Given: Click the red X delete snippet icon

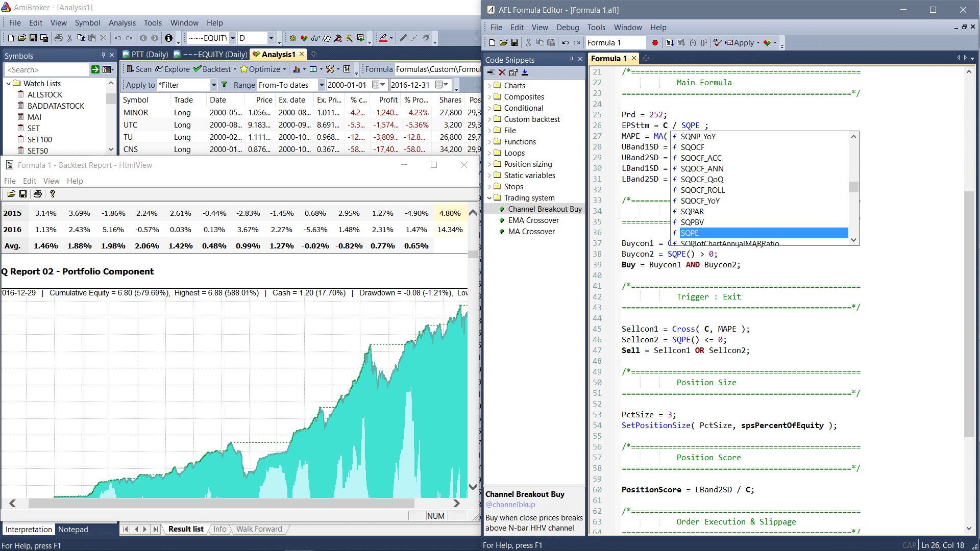Looking at the screenshot, I should tap(502, 72).
